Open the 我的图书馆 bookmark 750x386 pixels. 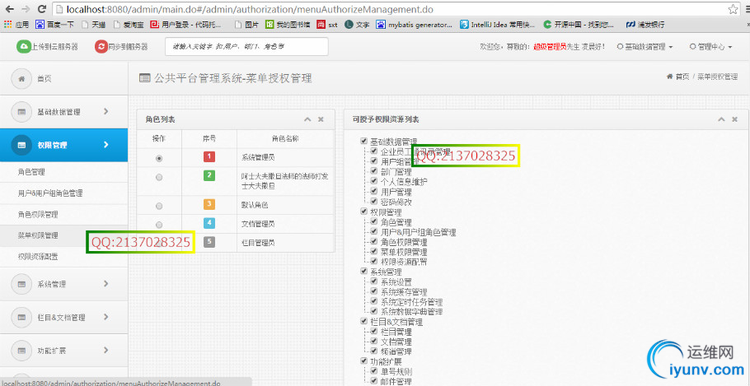click(287, 24)
